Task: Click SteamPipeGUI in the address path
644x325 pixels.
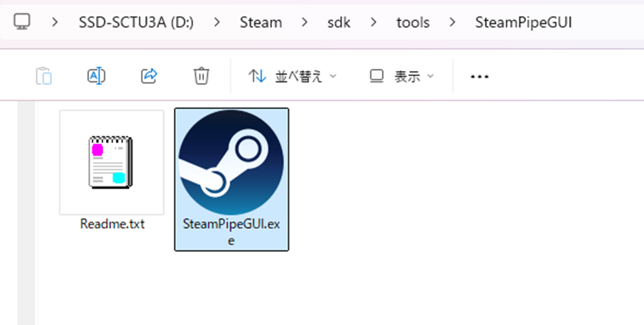Action: pyautogui.click(x=523, y=22)
